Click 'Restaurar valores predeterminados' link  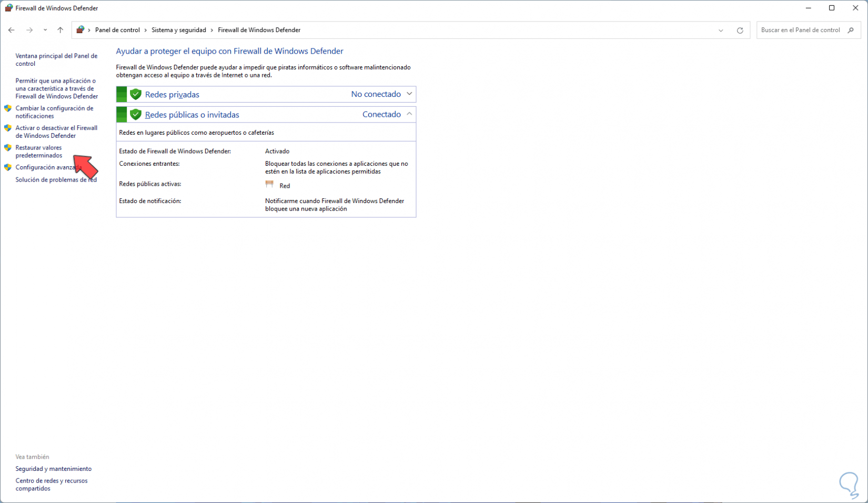click(39, 152)
